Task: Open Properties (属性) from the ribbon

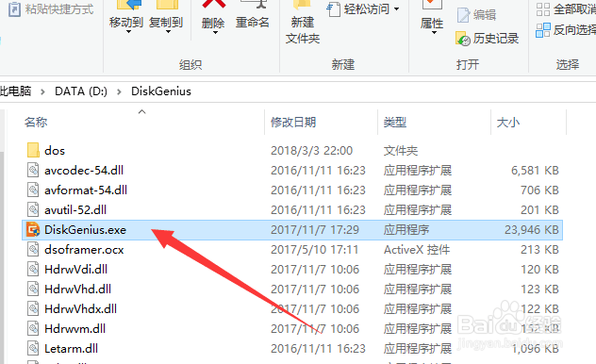Action: click(x=432, y=18)
